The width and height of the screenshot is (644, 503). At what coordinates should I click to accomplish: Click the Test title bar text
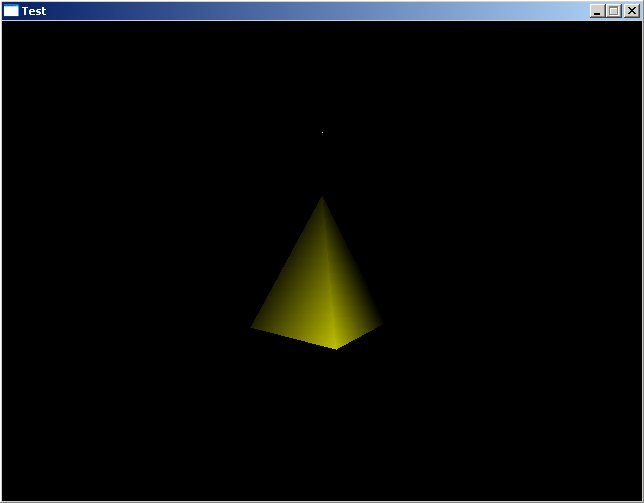[34, 11]
